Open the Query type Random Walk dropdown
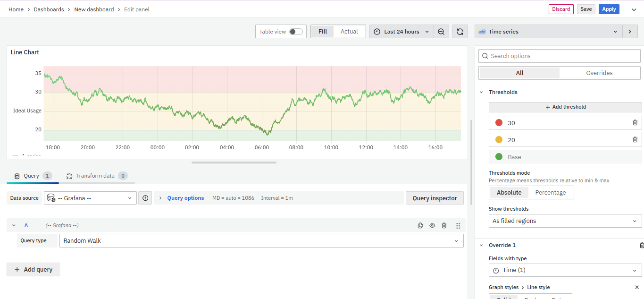The height and width of the screenshot is (299, 644). coord(261,240)
